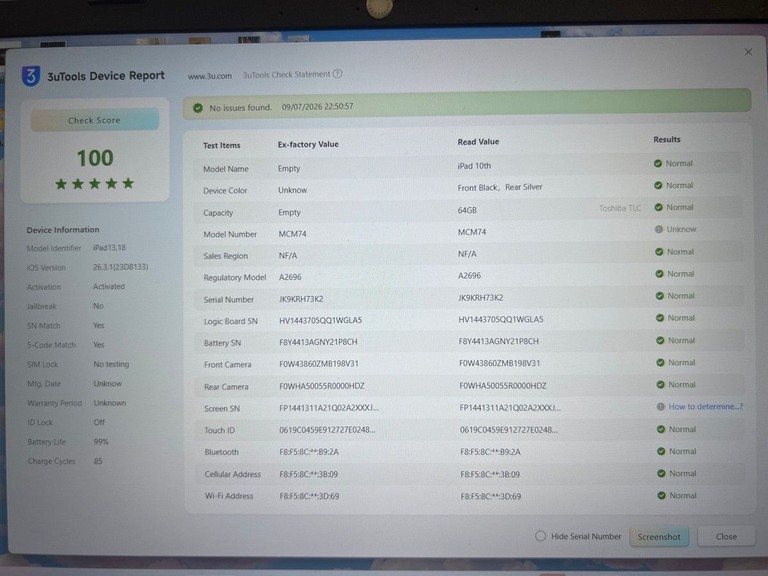This screenshot has height=576, width=768.
Task: Close the device report with the X button
Action: tap(748, 52)
